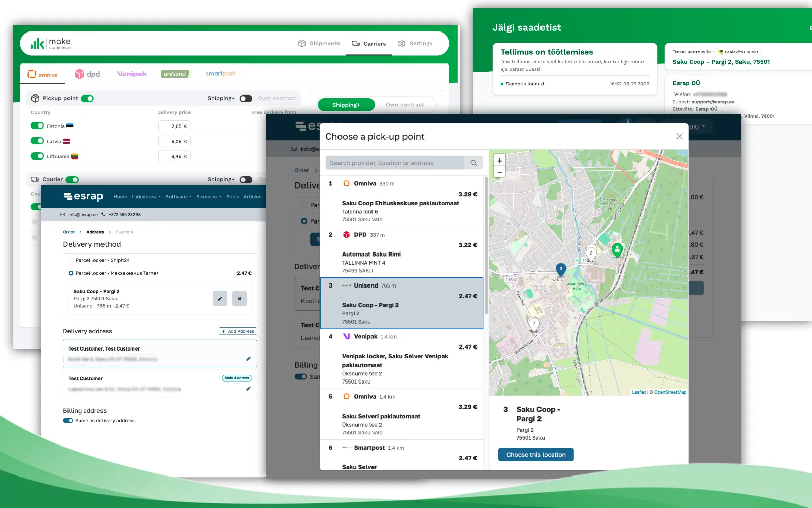812x508 pixels.
Task: Click the Make Commerce logo
Action: (x=51, y=44)
